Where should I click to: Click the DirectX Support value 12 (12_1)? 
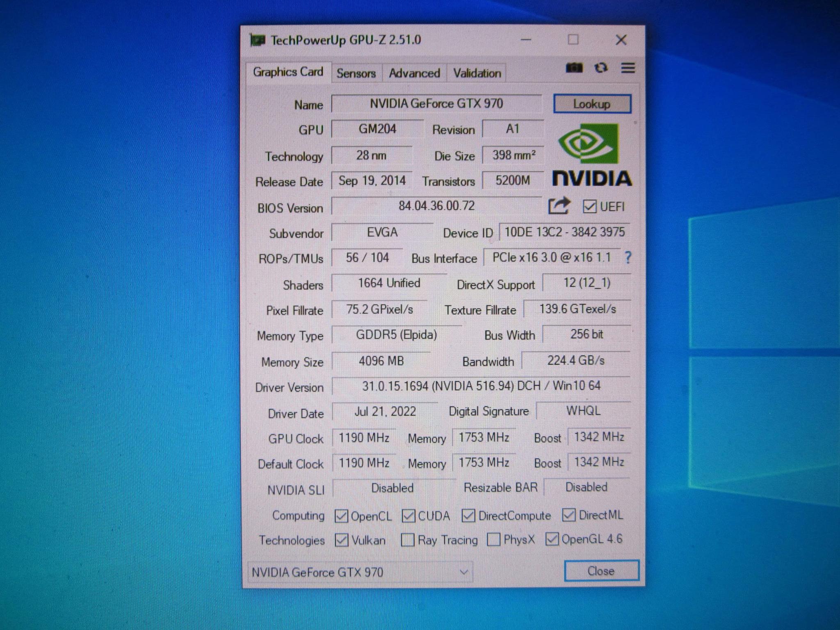coord(587,283)
